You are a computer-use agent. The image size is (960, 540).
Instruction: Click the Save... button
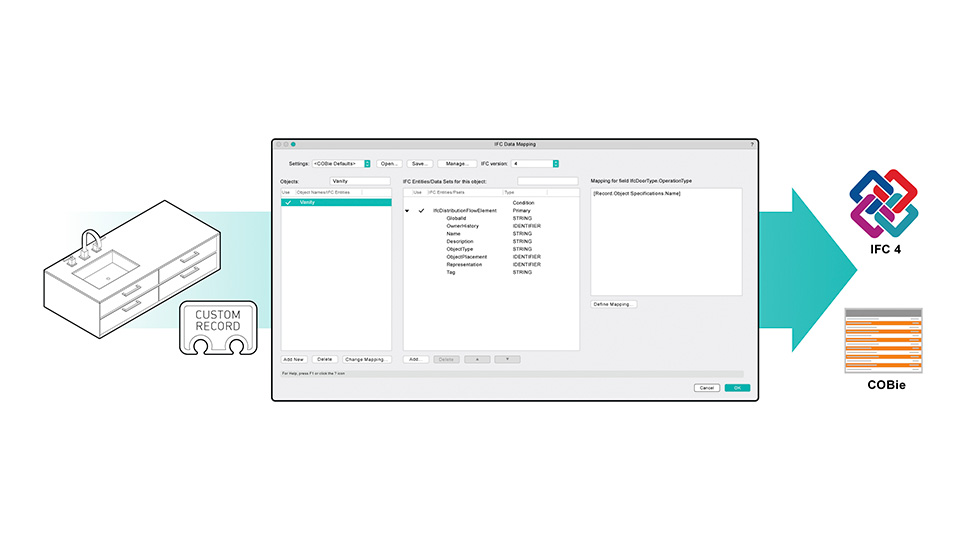[419, 164]
